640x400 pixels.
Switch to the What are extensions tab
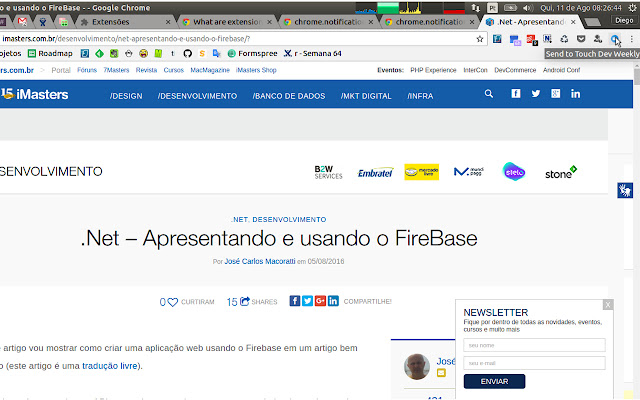click(x=227, y=22)
